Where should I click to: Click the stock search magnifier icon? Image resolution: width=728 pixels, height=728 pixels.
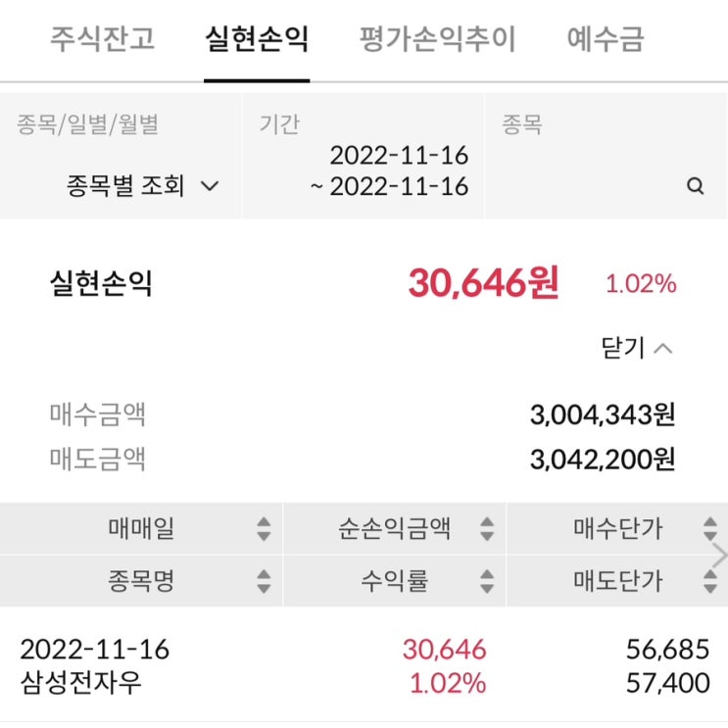[x=696, y=186]
